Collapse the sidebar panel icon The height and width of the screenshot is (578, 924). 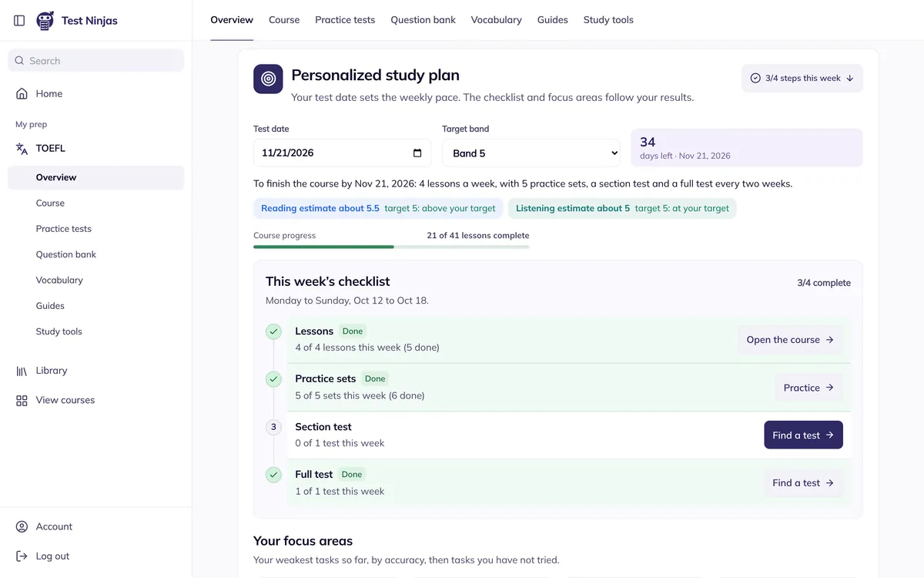click(x=20, y=21)
